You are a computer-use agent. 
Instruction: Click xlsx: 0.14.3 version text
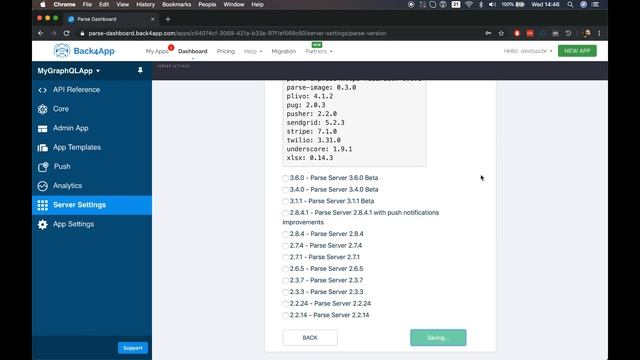click(x=310, y=158)
